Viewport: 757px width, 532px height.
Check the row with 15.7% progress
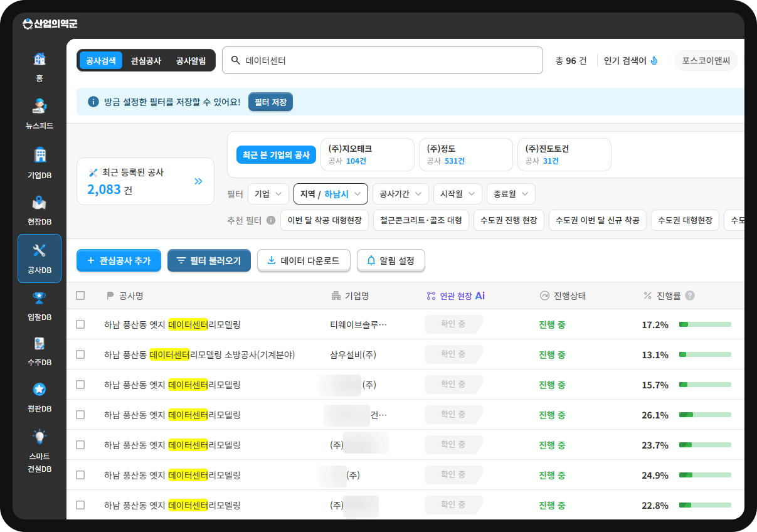(80, 385)
